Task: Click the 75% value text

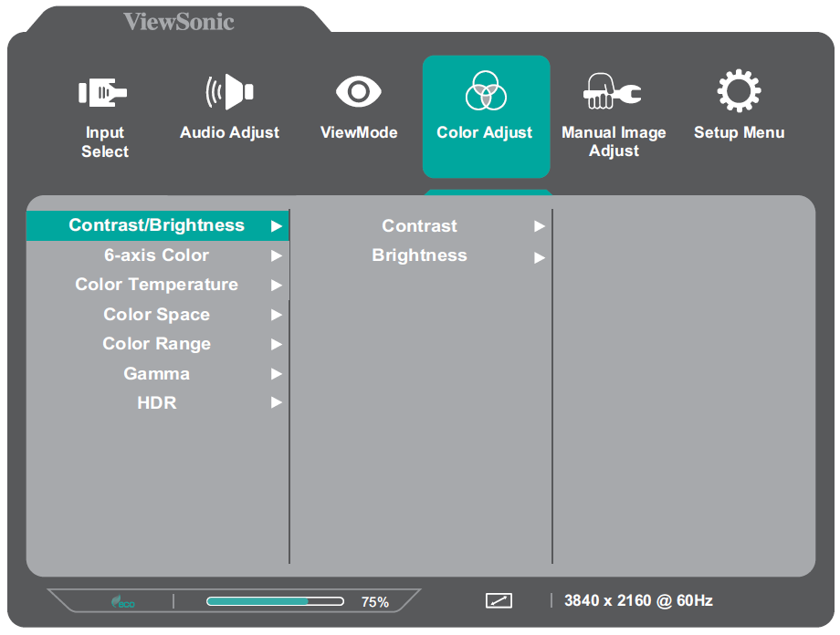Action: click(x=375, y=602)
